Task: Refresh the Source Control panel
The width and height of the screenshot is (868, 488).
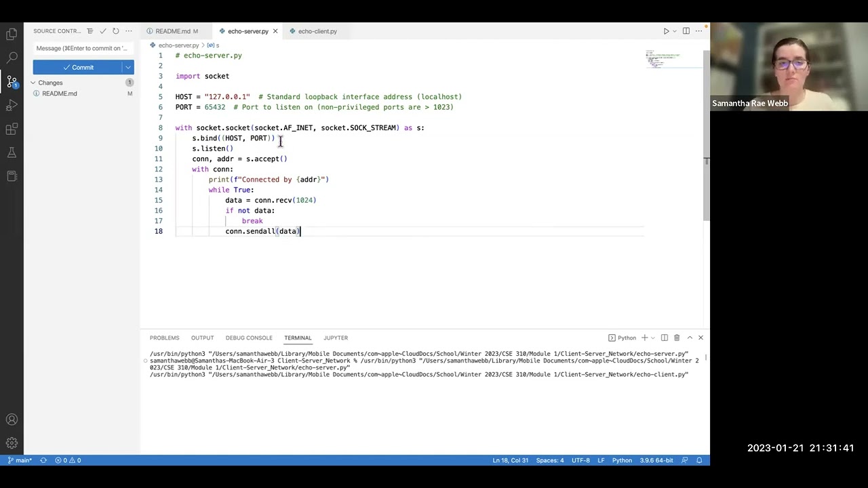Action: click(115, 31)
